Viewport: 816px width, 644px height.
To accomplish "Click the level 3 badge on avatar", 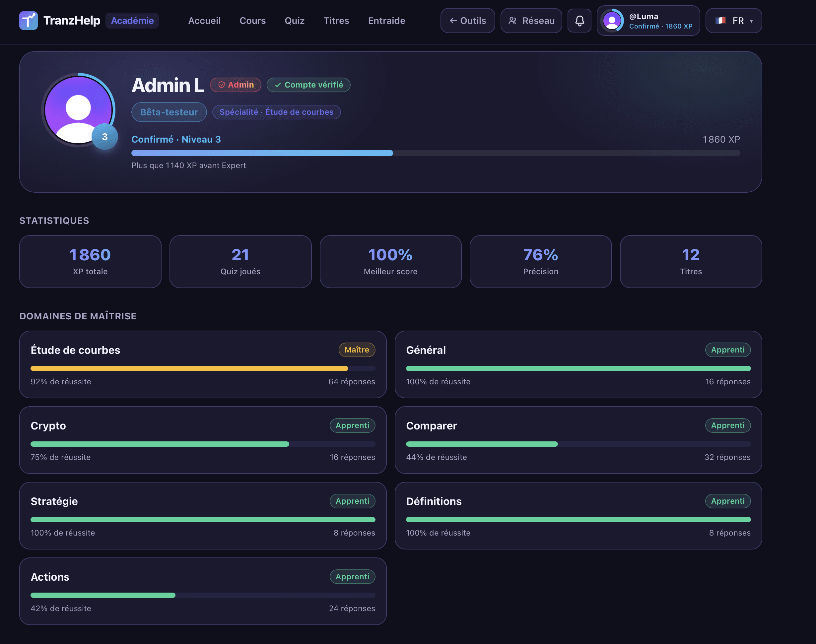I will (x=105, y=137).
